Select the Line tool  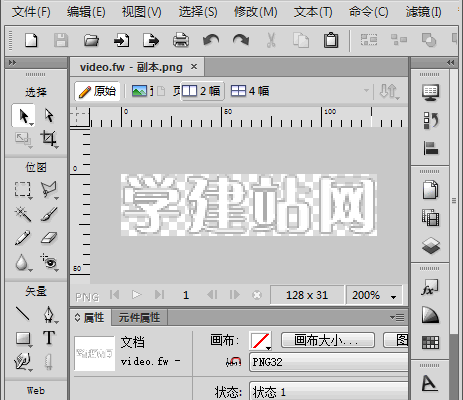23,314
